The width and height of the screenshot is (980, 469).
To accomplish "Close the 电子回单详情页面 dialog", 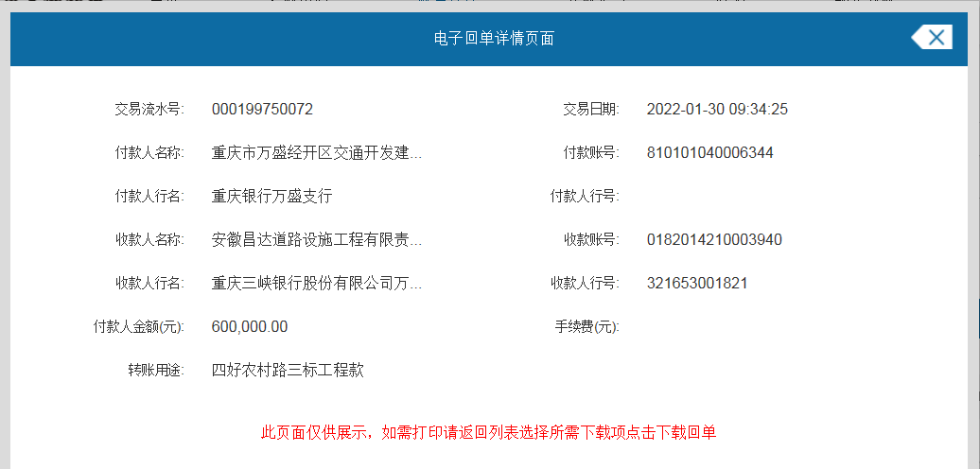I will click(x=932, y=38).
